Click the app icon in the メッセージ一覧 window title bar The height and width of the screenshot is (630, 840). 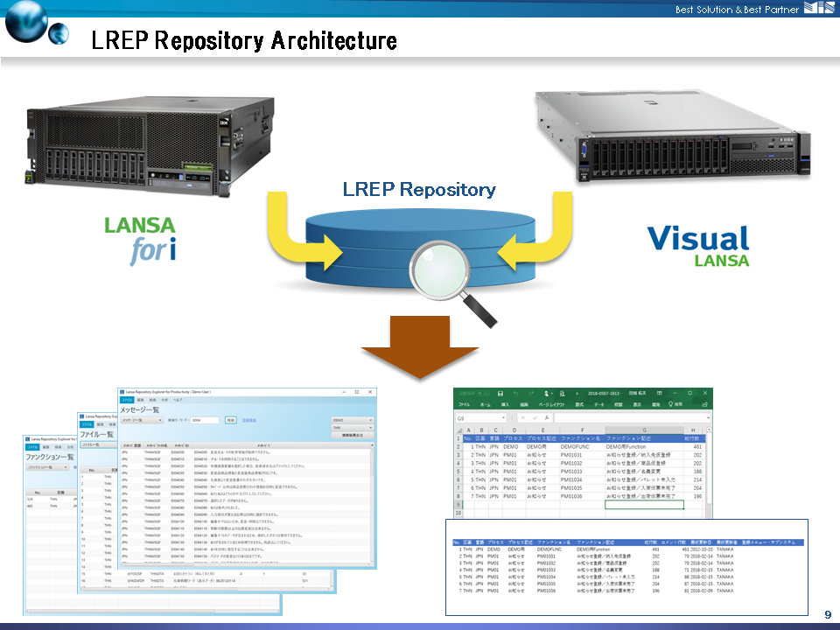[x=122, y=392]
